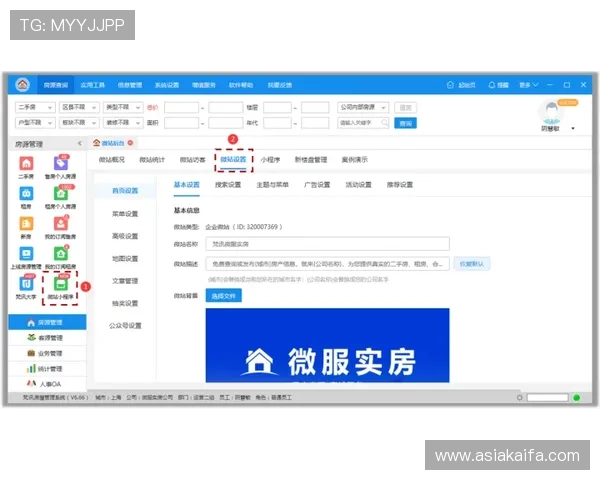Select 高级设置 in the left settings list

(x=125, y=236)
